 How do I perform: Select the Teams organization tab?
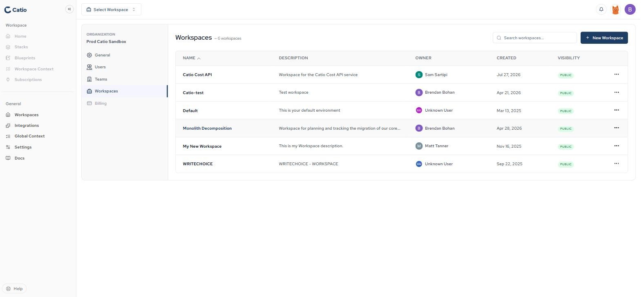(x=125, y=79)
